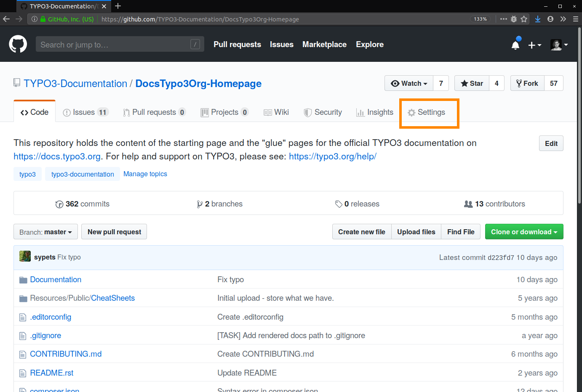
Task: Click the forks count 57
Action: point(554,83)
